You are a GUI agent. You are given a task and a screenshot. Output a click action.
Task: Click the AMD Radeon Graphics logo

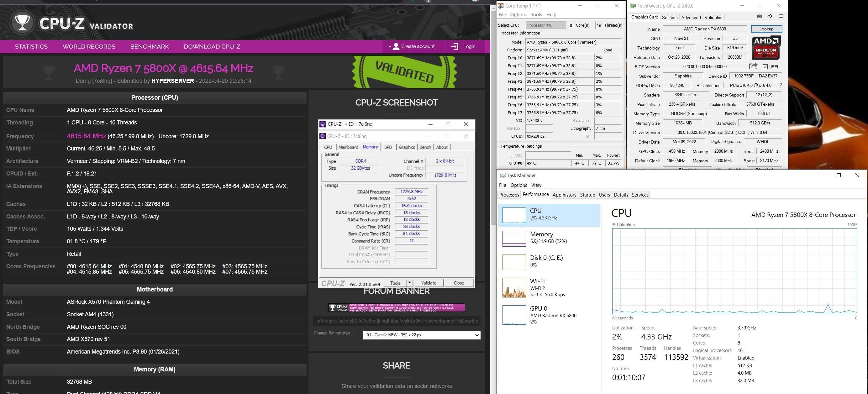766,48
